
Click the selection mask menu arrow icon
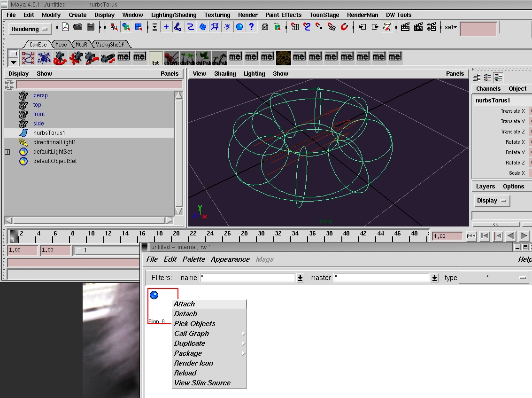[x=154, y=27]
